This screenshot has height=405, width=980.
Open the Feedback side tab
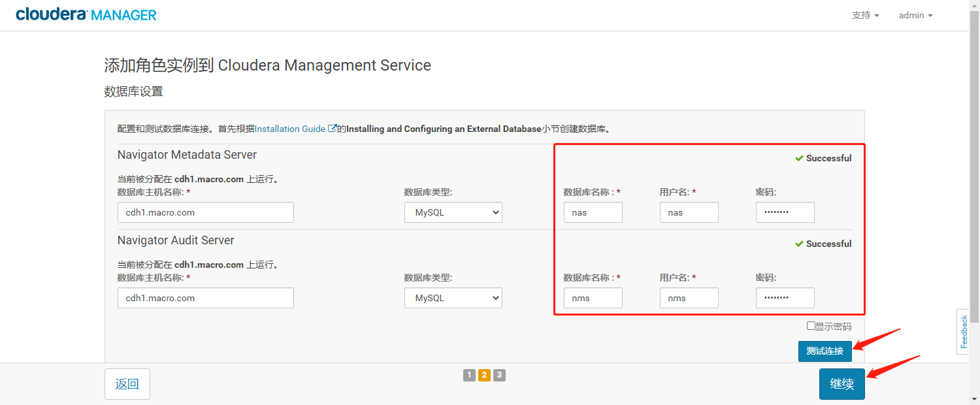coord(963,332)
